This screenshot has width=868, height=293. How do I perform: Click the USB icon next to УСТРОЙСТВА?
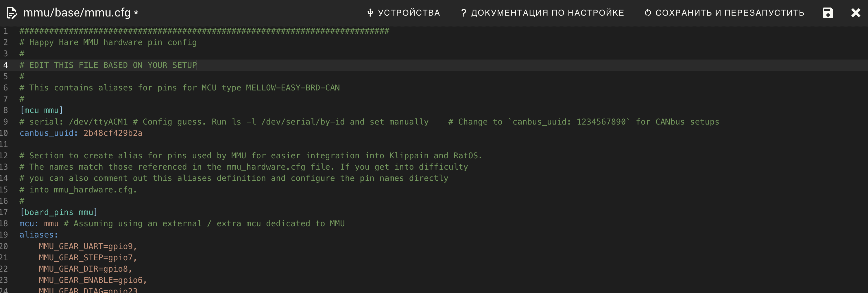[370, 13]
